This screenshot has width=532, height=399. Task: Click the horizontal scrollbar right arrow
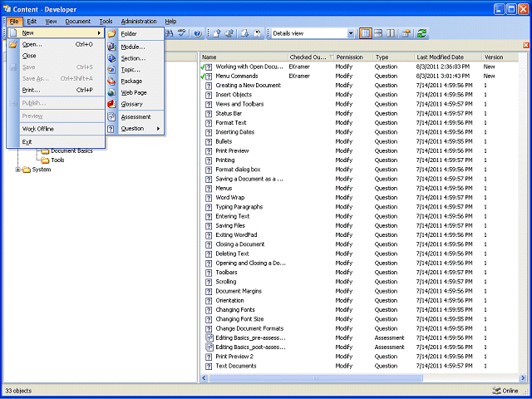[x=523, y=378]
